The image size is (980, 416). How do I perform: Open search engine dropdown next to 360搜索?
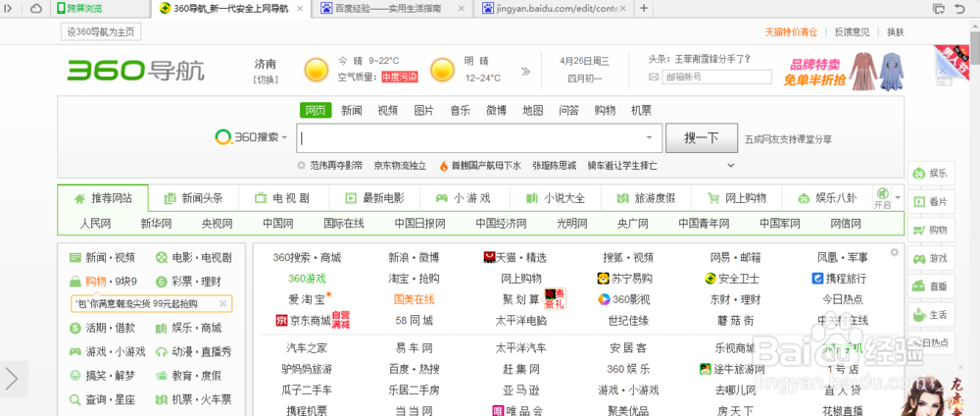tap(284, 137)
